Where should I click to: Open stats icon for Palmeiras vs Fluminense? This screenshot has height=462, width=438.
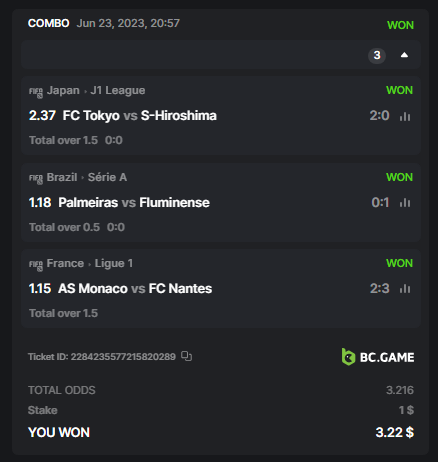coord(405,202)
